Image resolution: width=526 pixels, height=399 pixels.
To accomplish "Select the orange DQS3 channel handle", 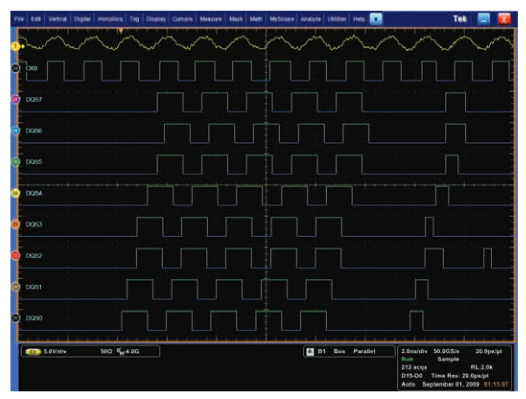I will click(15, 224).
